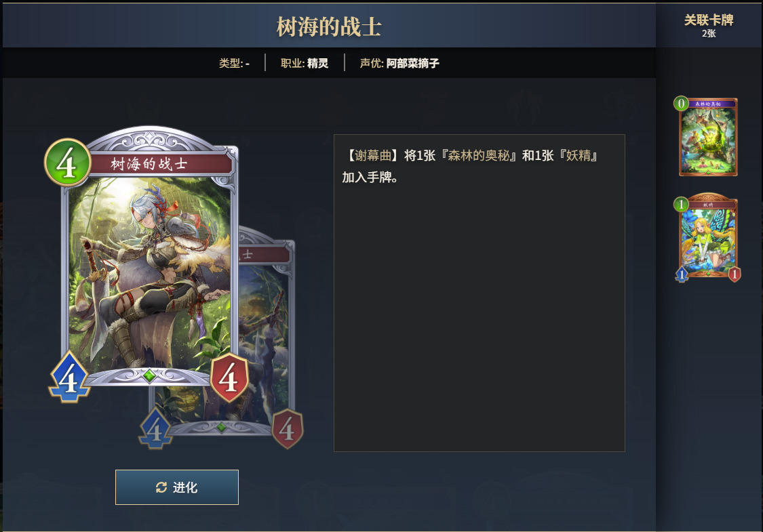This screenshot has width=763, height=532.
Task: Click the green cost 4 orb icon
Action: tap(67, 163)
